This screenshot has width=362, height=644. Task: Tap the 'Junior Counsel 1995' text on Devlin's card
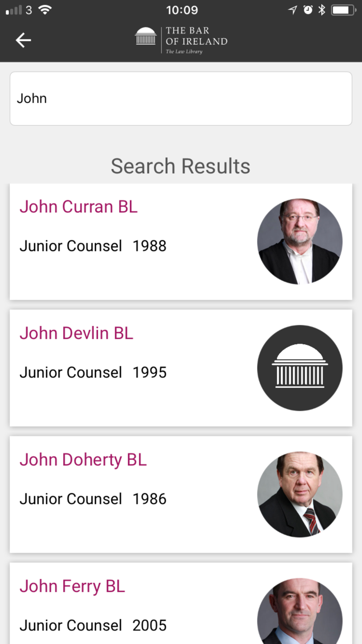[93, 372]
